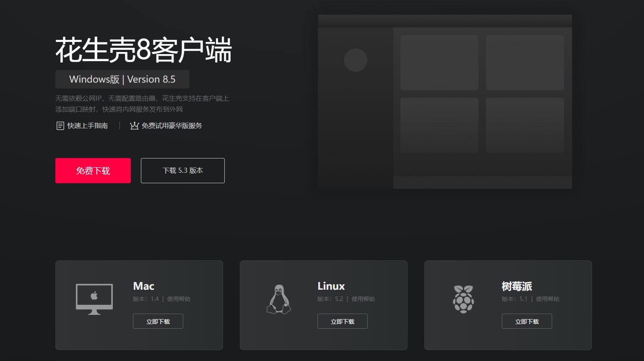Click the Mac card title
644x361 pixels.
144,286
